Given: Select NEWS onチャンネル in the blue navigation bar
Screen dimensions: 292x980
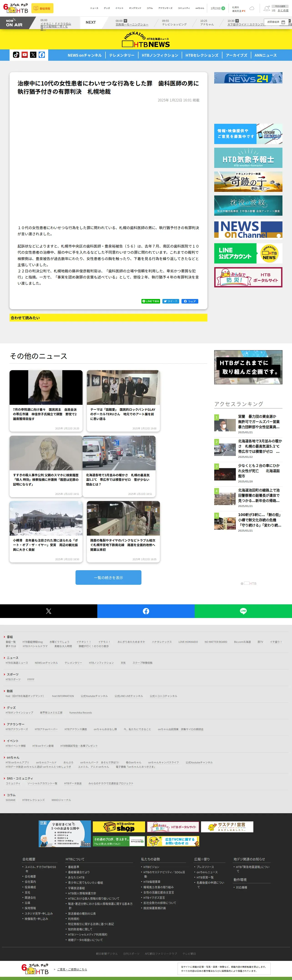Looking at the screenshot, I should point(85,55).
